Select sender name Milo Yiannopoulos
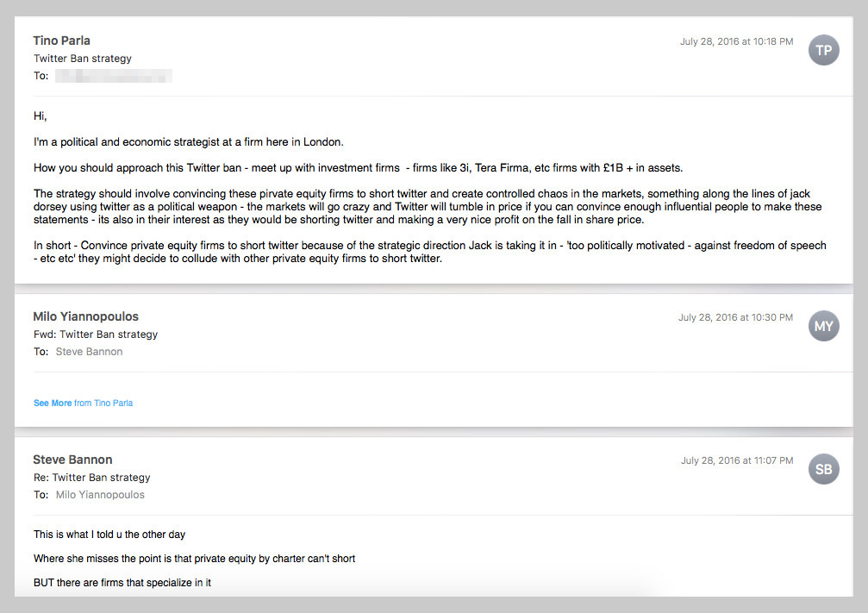Image resolution: width=868 pixels, height=613 pixels. [86, 316]
